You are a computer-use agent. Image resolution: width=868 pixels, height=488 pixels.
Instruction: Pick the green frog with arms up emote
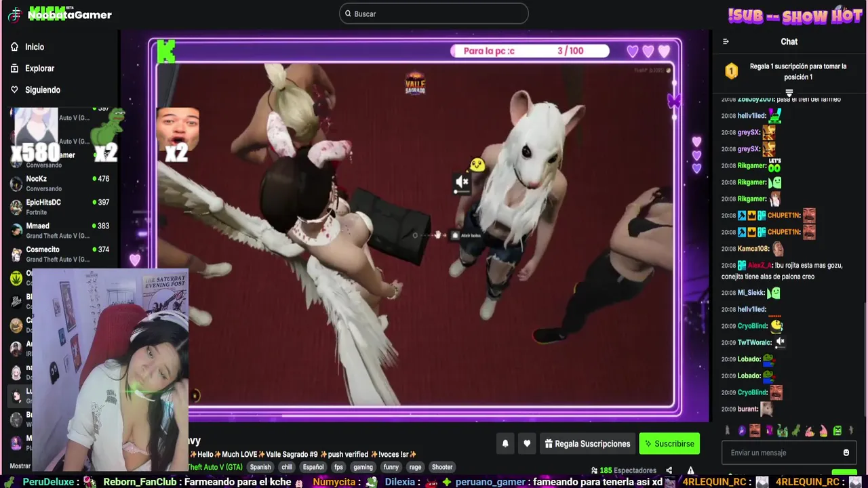tap(783, 430)
